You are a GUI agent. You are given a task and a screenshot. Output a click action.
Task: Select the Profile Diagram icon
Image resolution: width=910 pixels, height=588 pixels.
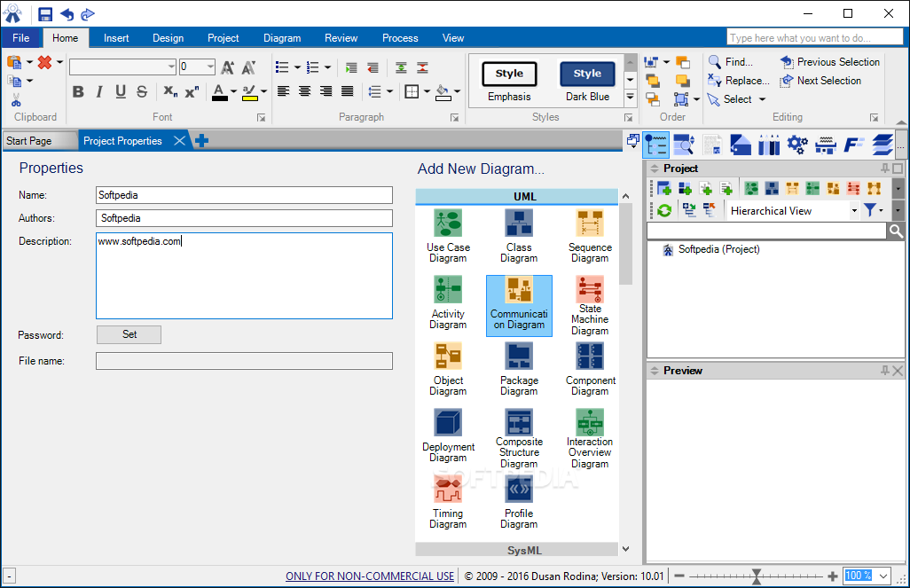pyautogui.click(x=519, y=489)
